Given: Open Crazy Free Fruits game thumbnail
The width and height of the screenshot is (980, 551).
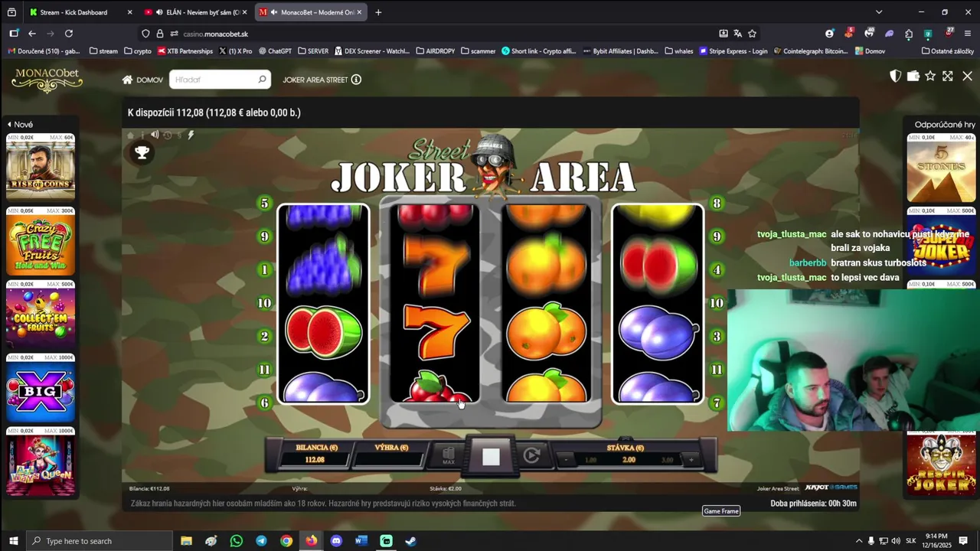Looking at the screenshot, I should [x=41, y=240].
